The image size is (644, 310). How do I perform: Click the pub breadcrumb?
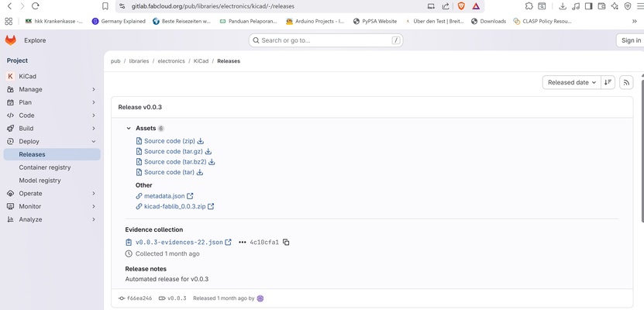click(x=115, y=61)
